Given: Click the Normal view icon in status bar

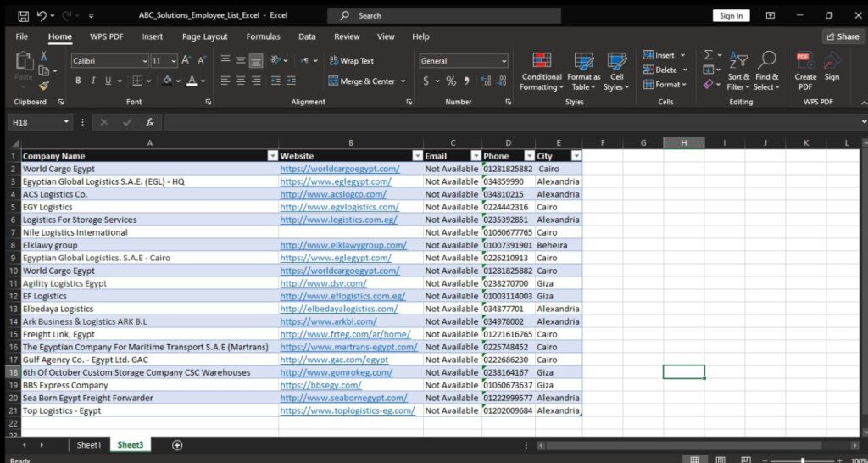Looking at the screenshot, I should 695,460.
